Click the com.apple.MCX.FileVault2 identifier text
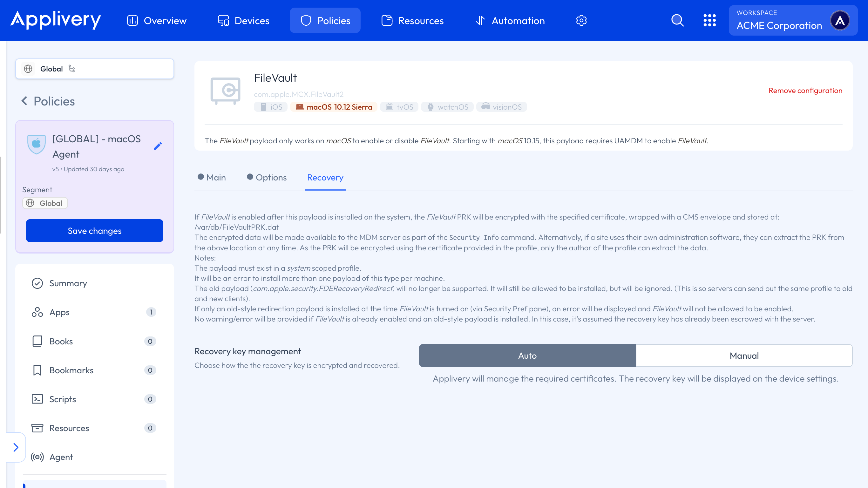The height and width of the screenshot is (488, 868). [299, 94]
